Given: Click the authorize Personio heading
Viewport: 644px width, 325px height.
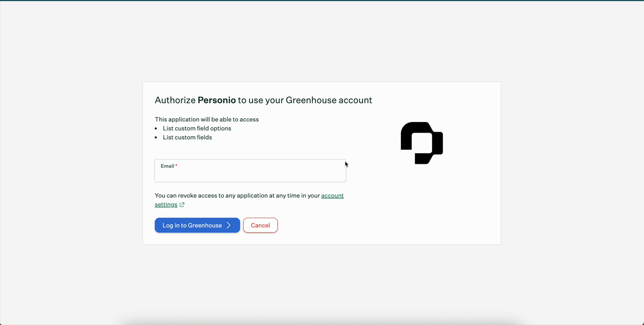Looking at the screenshot, I should coord(264,100).
